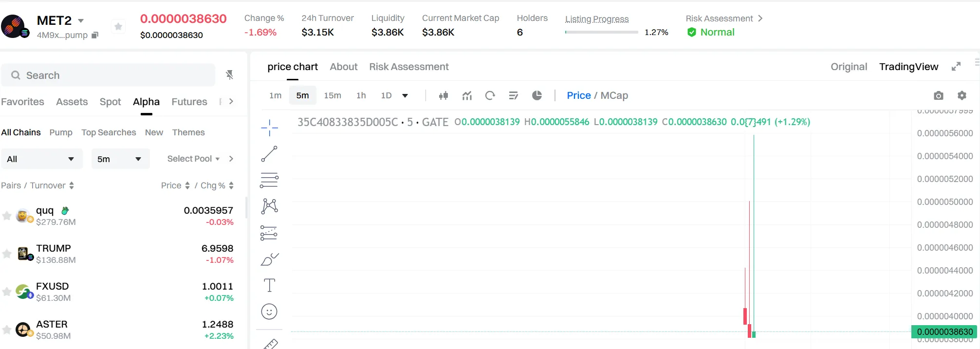Toggle favorite star for TRUMP
Screen dimensions: 980x349
tap(7, 254)
